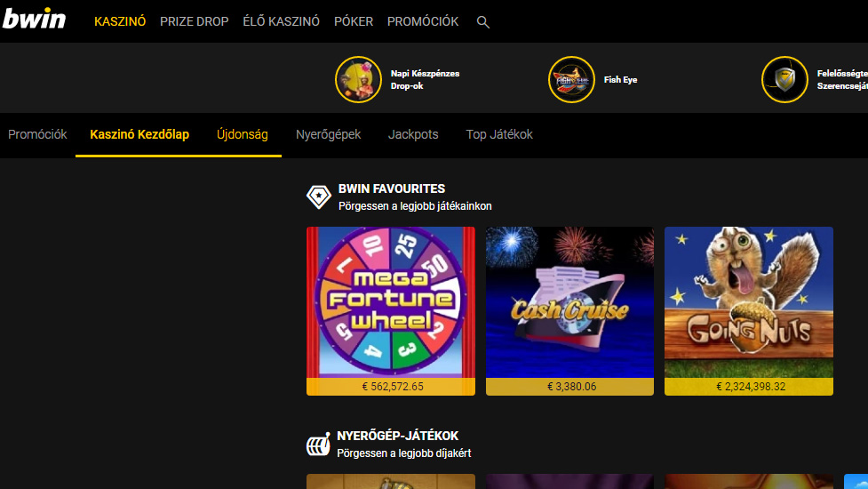Navigate to PÓKER
Screen dimensions: 868x489
[354, 21]
